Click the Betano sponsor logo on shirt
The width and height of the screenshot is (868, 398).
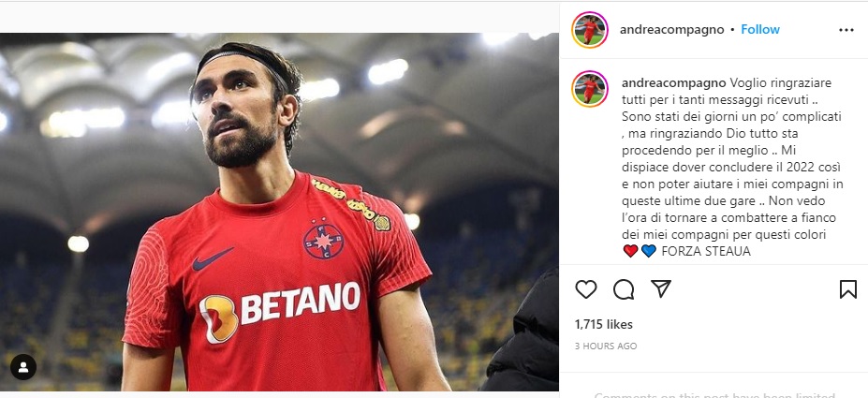point(281,309)
